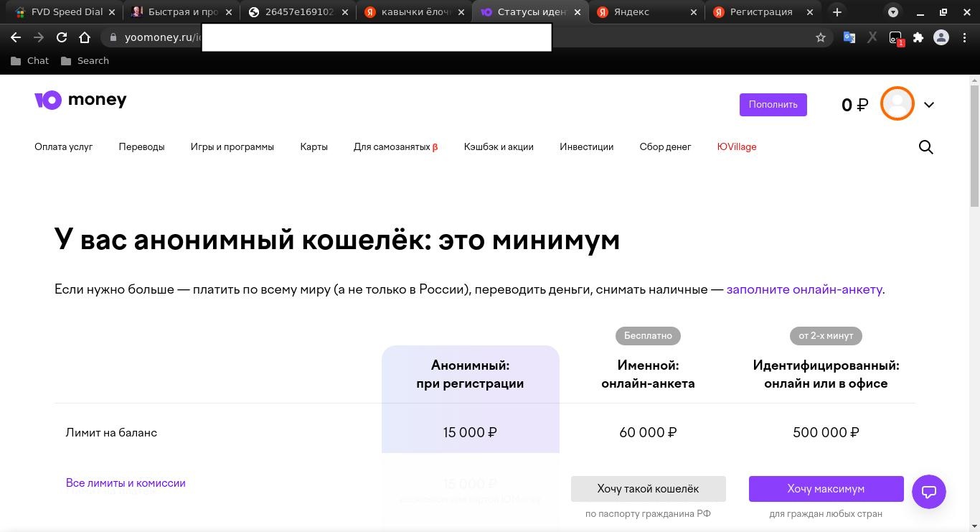Open the Chrome profile icon
This screenshot has height=532, width=980.
click(x=941, y=37)
